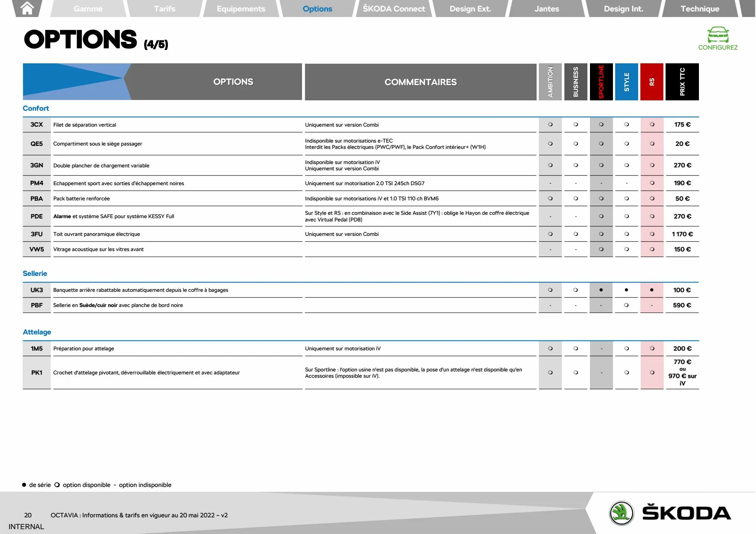Select the Options tab
The width and height of the screenshot is (756, 534).
click(318, 9)
